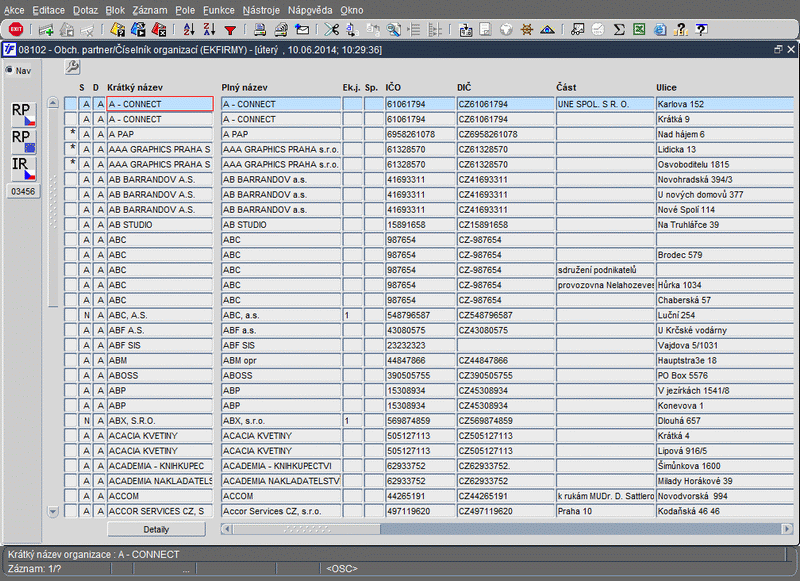
Task: Open the Akce menu
Action: click(x=14, y=10)
